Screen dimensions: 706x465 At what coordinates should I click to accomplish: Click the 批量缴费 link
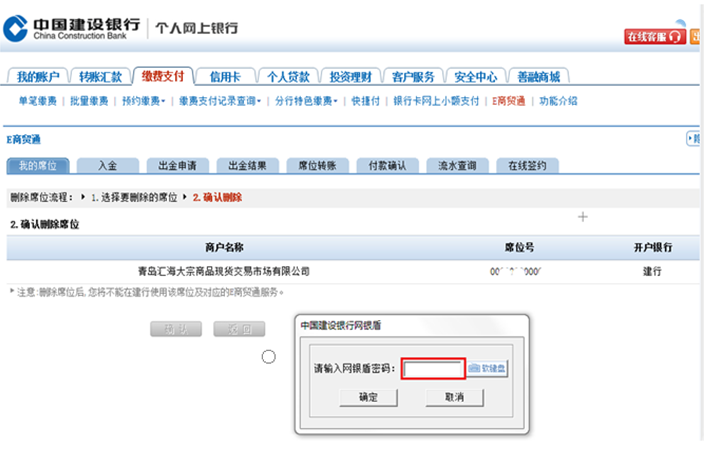[x=89, y=101]
